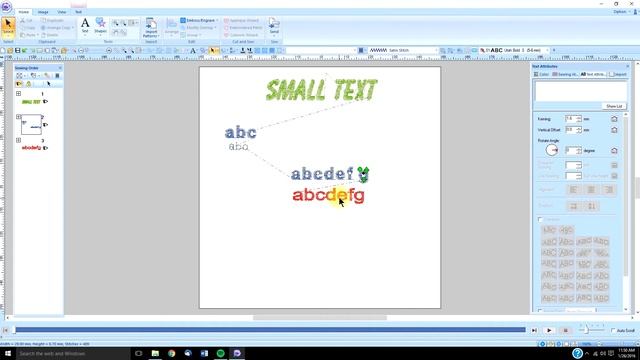Image resolution: width=640 pixels, height=360 pixels.
Task: Toggle visibility eye for red abcdefg item
Action: point(45,148)
